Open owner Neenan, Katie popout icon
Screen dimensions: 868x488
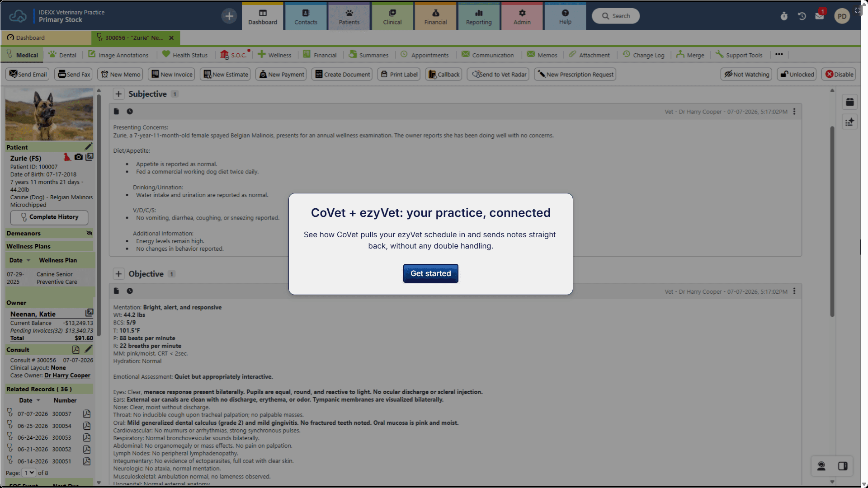(90, 313)
